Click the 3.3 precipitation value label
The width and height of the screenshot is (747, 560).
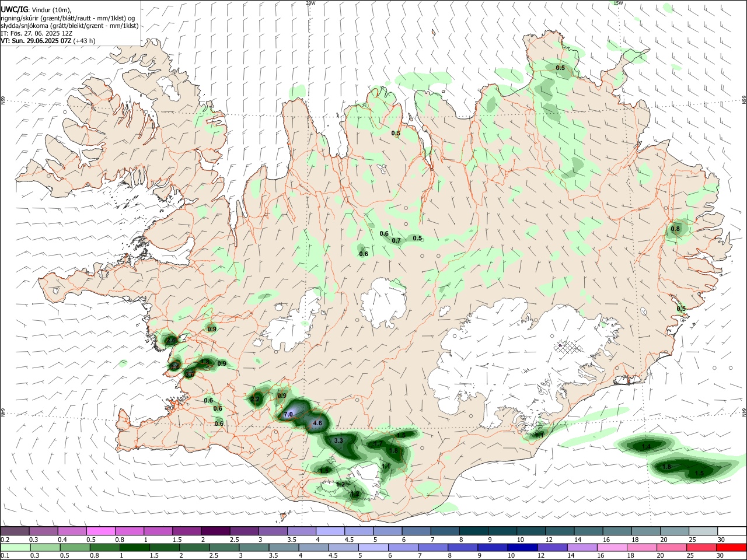click(x=338, y=440)
